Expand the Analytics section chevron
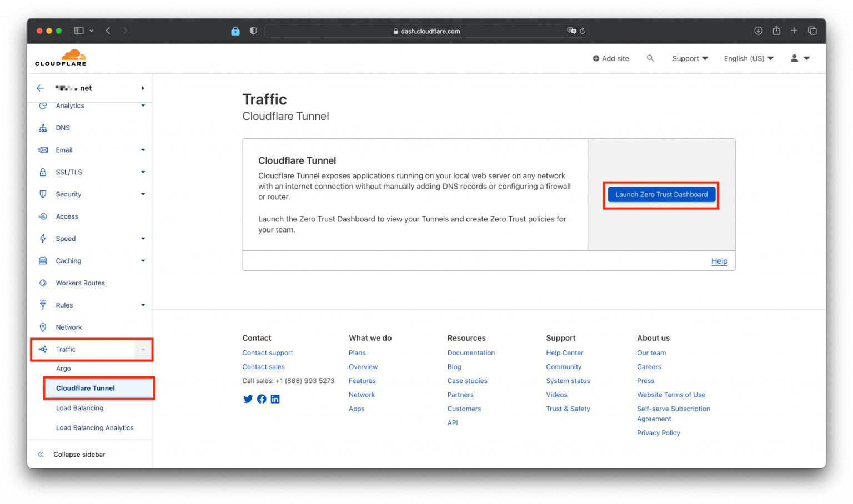The width and height of the screenshot is (853, 504). (143, 105)
